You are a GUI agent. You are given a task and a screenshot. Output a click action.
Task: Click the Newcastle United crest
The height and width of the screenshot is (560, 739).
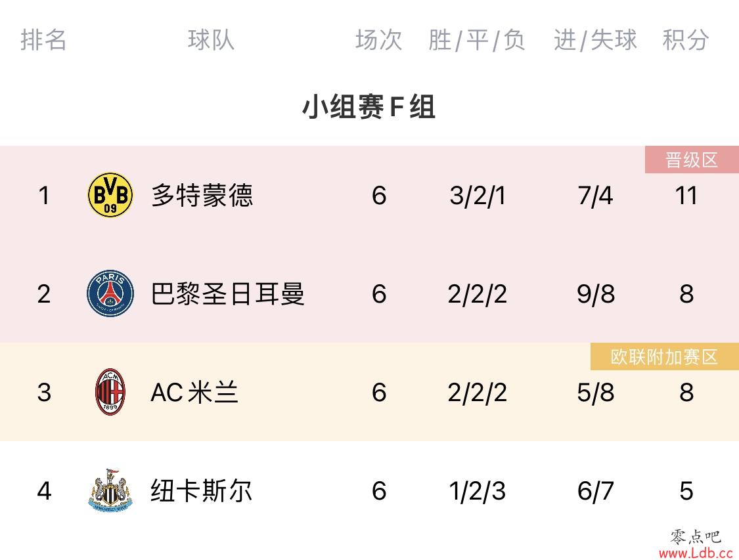(110, 490)
